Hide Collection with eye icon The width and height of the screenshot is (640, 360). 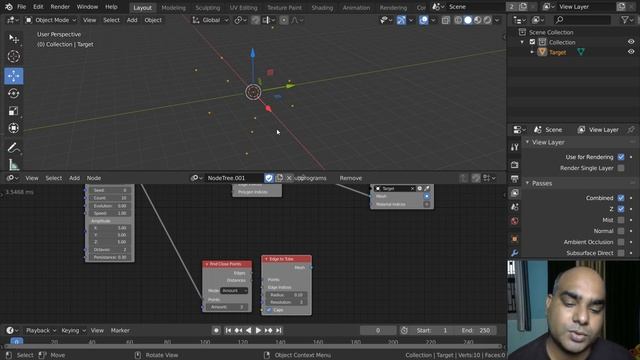pyautogui.click(x=631, y=42)
